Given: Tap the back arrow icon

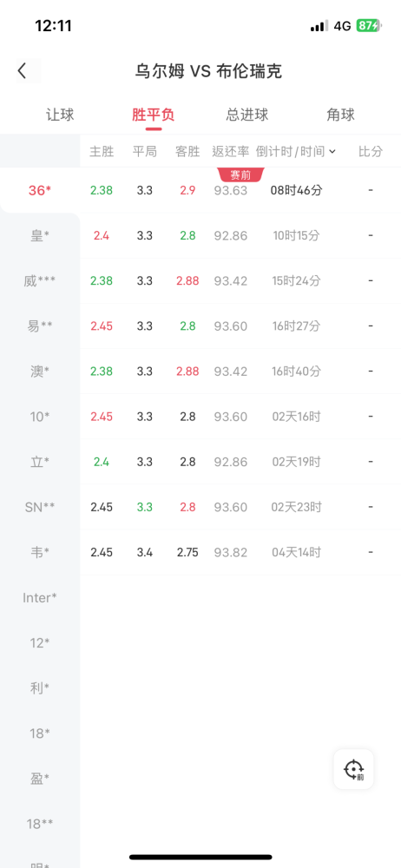Looking at the screenshot, I should (23, 71).
